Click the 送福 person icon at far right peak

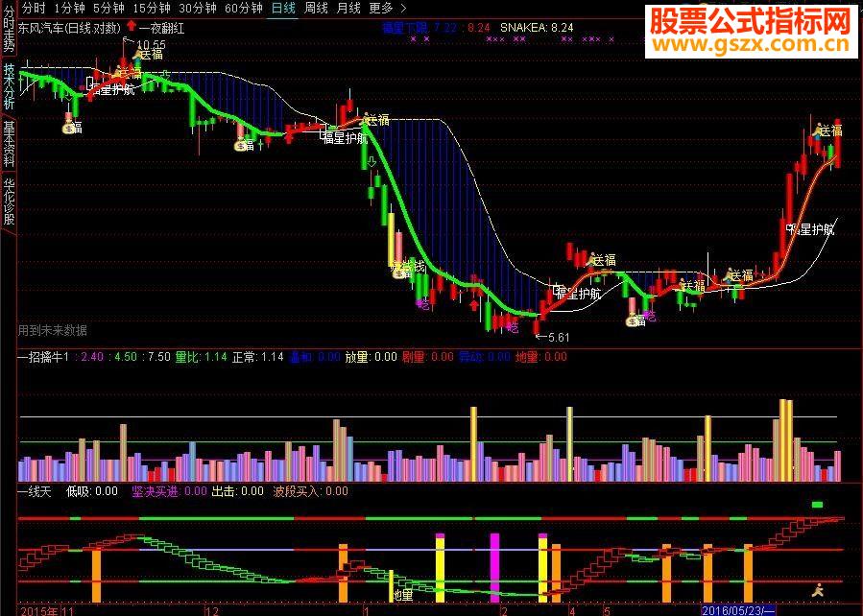819,130
